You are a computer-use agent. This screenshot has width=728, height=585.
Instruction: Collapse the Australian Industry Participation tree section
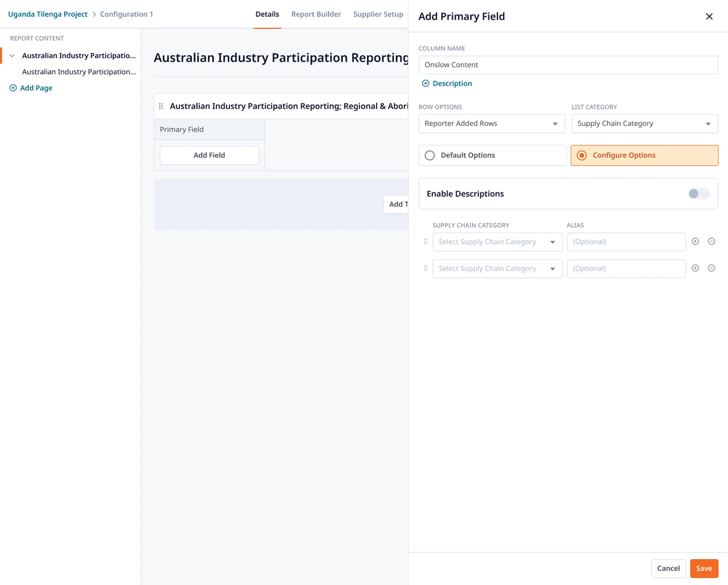[x=12, y=56]
